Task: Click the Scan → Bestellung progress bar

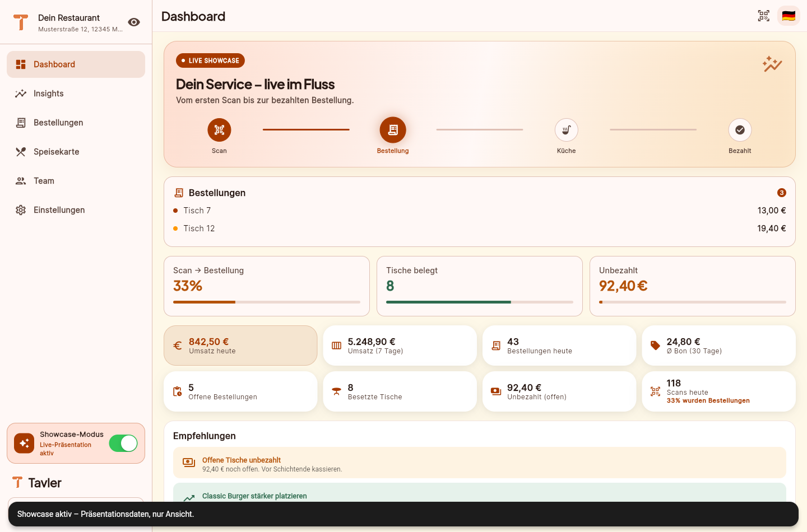Action: pyautogui.click(x=267, y=302)
